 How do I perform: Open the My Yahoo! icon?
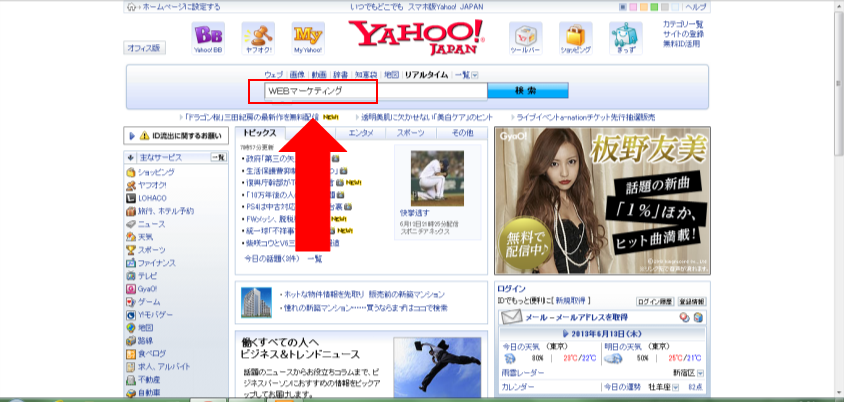(308, 38)
